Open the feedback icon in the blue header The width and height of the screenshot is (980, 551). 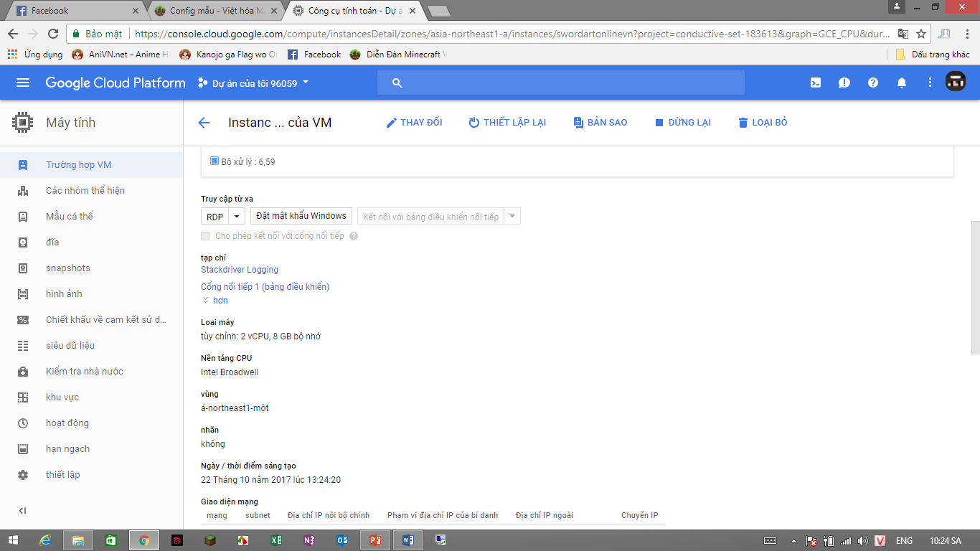tap(844, 83)
